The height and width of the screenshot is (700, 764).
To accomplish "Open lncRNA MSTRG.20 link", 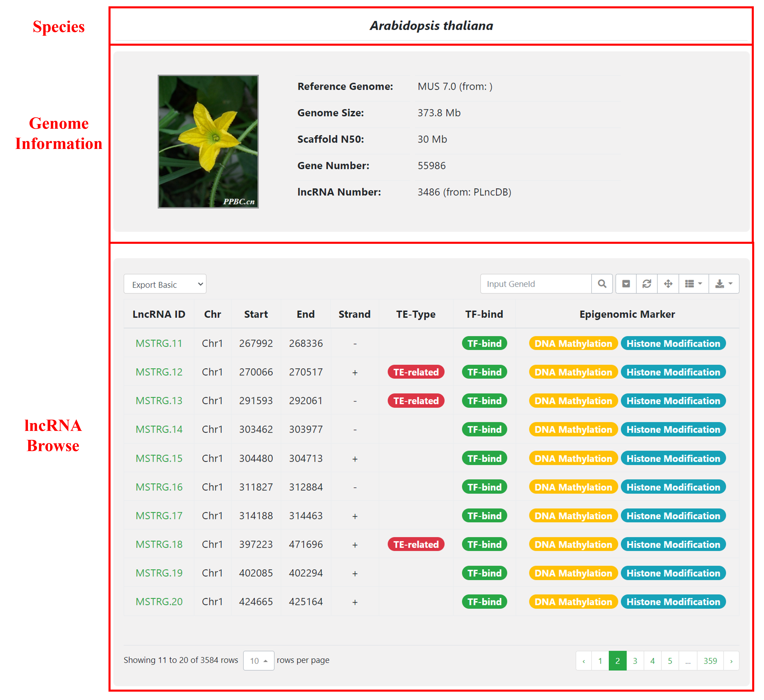I will 159,602.
